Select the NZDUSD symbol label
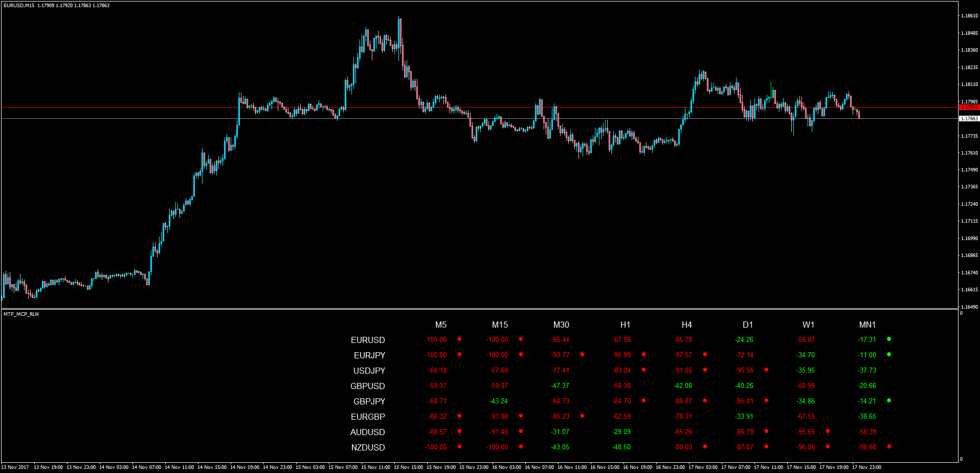The width and height of the screenshot is (980, 473). [368, 447]
